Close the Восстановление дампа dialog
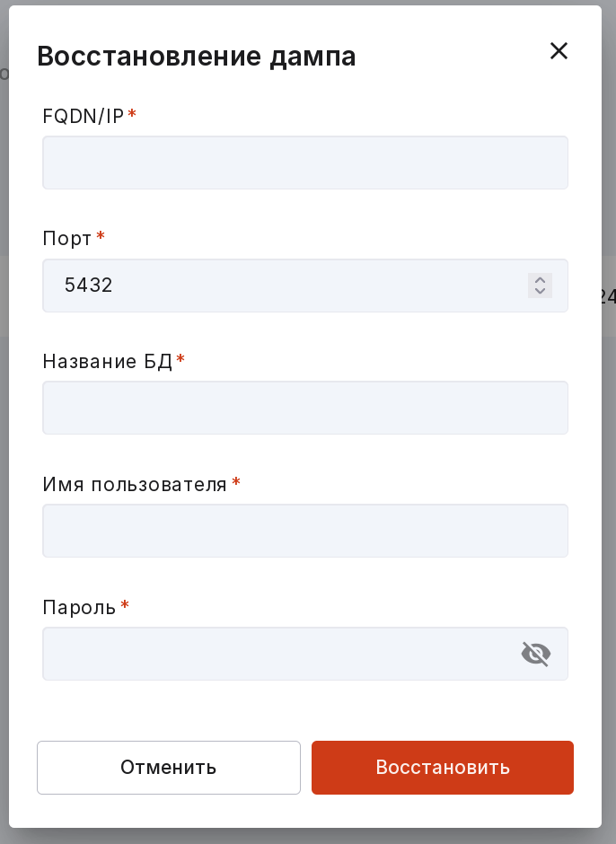The image size is (616, 844). click(x=559, y=51)
